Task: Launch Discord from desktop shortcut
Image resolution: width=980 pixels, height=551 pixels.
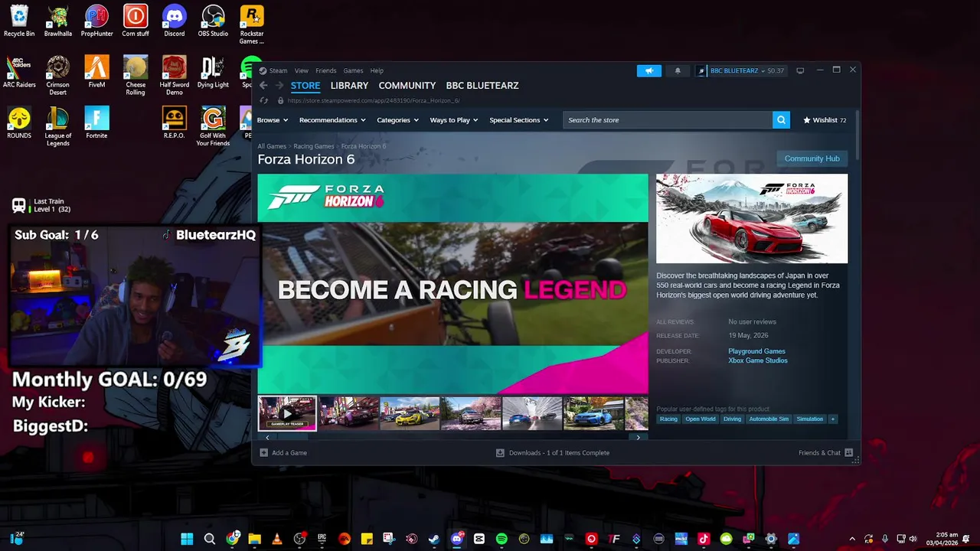Action: [175, 21]
